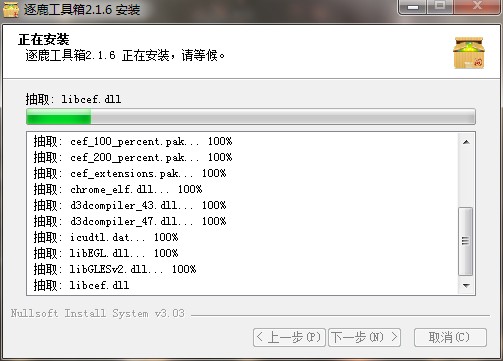503x361 pixels.
Task: Click the 正在安装 heading text
Action: [44, 39]
